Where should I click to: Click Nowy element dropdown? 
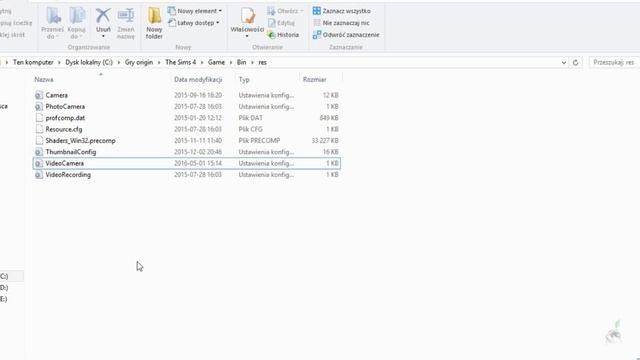tap(195, 11)
